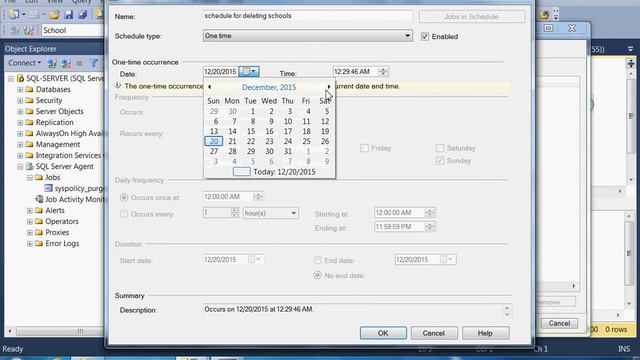Select December 14 in the calendar
This screenshot has height=360, width=640.
click(x=232, y=131)
